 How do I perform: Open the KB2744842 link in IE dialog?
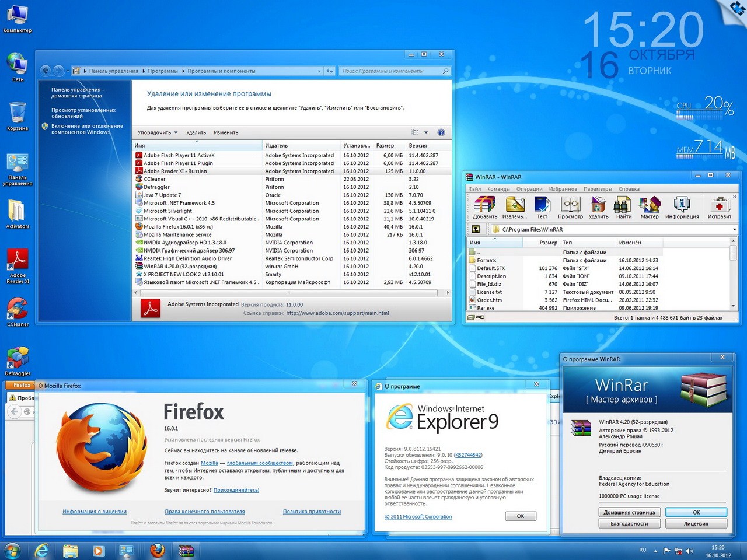468,455
